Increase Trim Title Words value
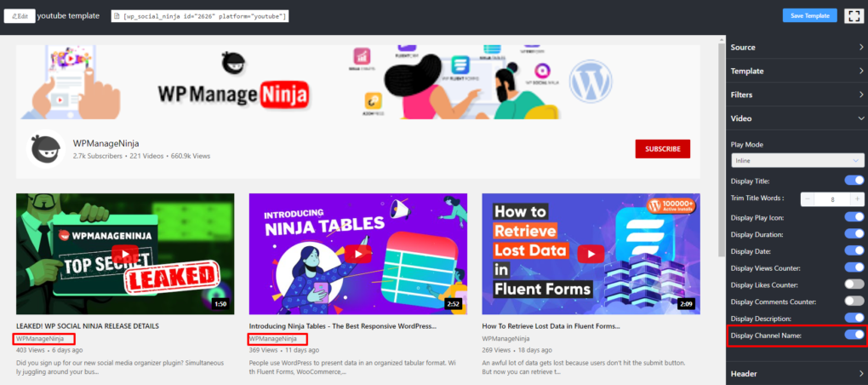Image resolution: width=868 pixels, height=385 pixels. pyautogui.click(x=857, y=199)
